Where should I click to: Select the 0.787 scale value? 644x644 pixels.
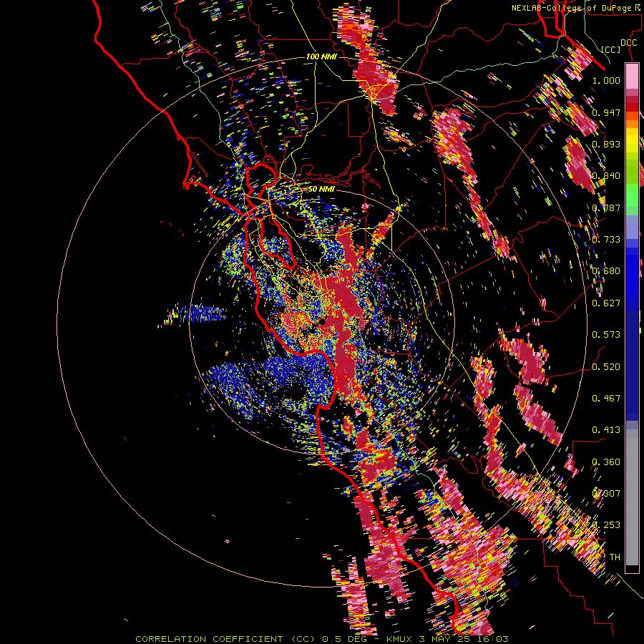(606, 208)
